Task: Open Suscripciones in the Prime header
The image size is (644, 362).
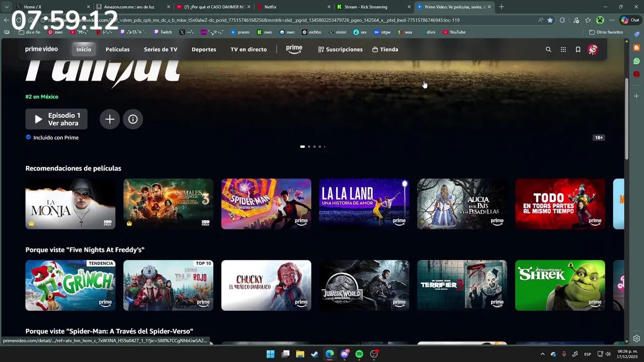Action: point(340,49)
